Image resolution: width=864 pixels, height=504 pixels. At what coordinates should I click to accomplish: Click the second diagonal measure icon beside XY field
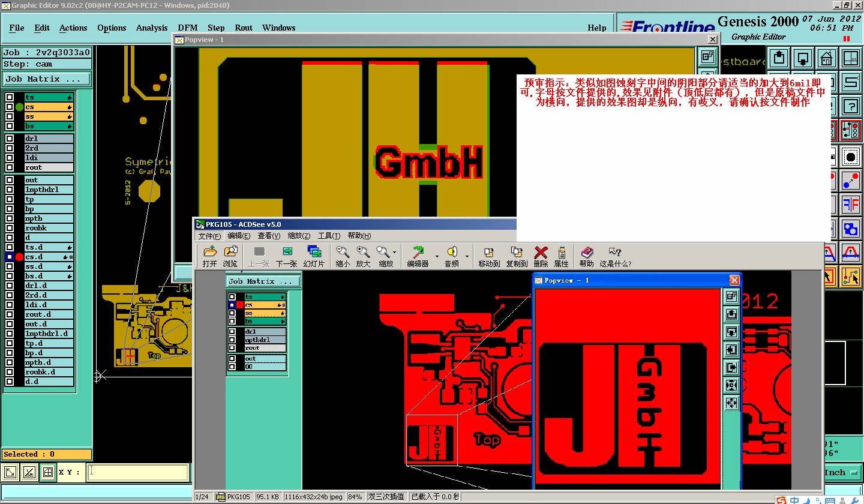pos(29,473)
